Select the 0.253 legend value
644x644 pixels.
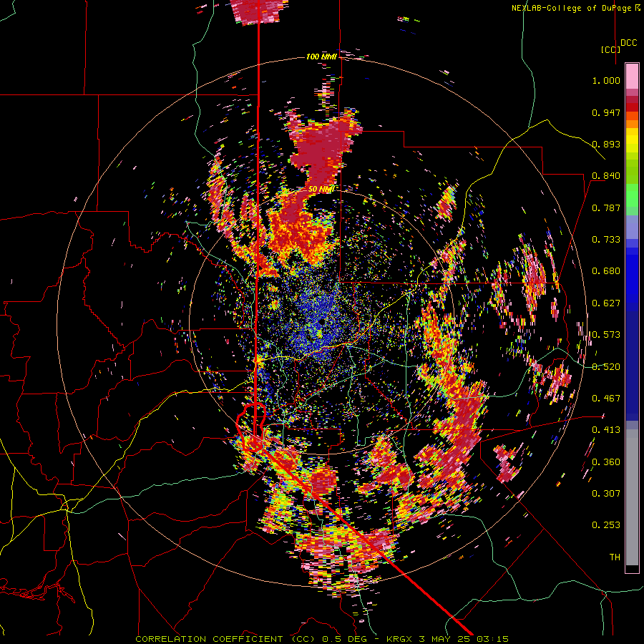(606, 525)
